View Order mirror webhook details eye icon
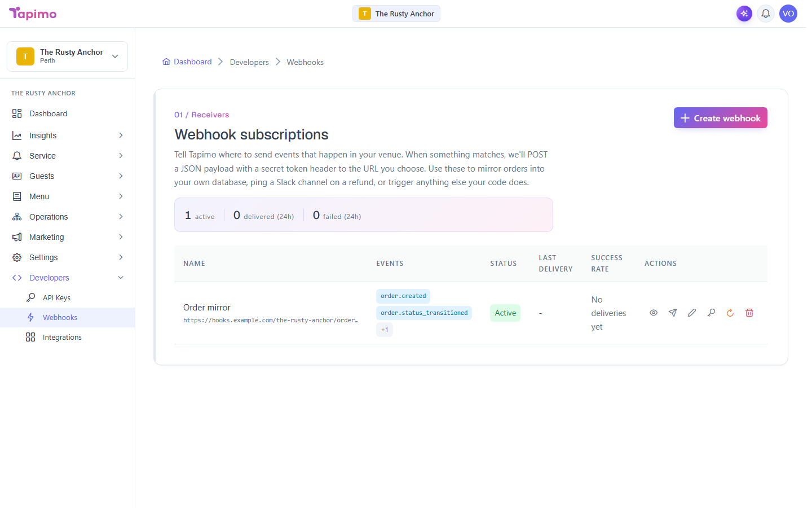Screen dimensions: 812x508 click(654, 313)
